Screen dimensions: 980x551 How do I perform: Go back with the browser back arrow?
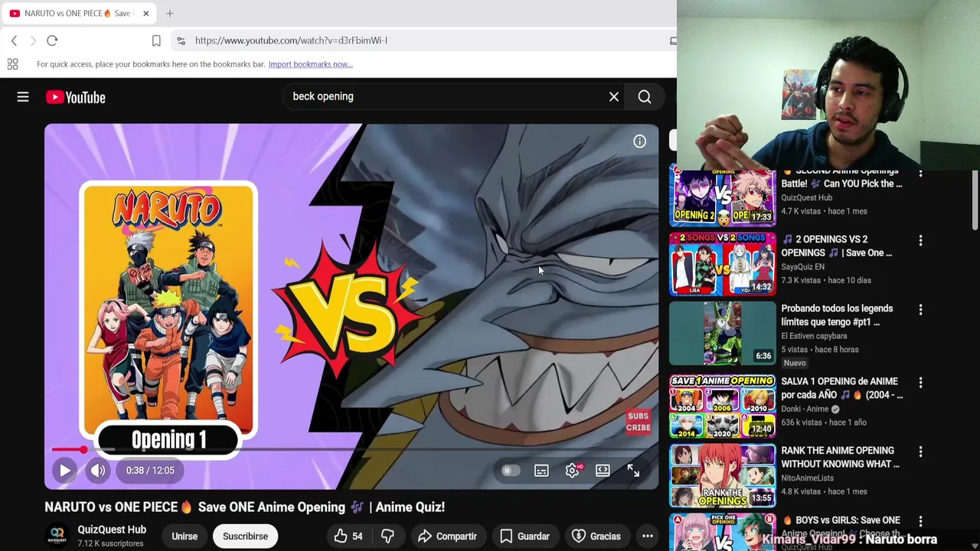click(14, 41)
